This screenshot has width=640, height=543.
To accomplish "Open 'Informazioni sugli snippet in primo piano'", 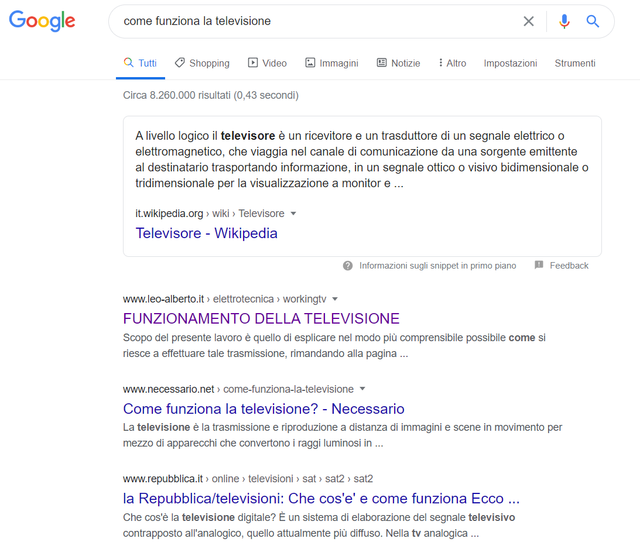I will pos(438,266).
